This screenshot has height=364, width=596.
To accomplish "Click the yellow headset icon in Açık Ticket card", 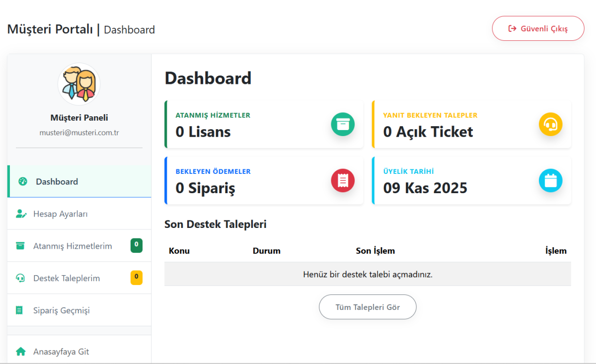I will click(x=550, y=125).
